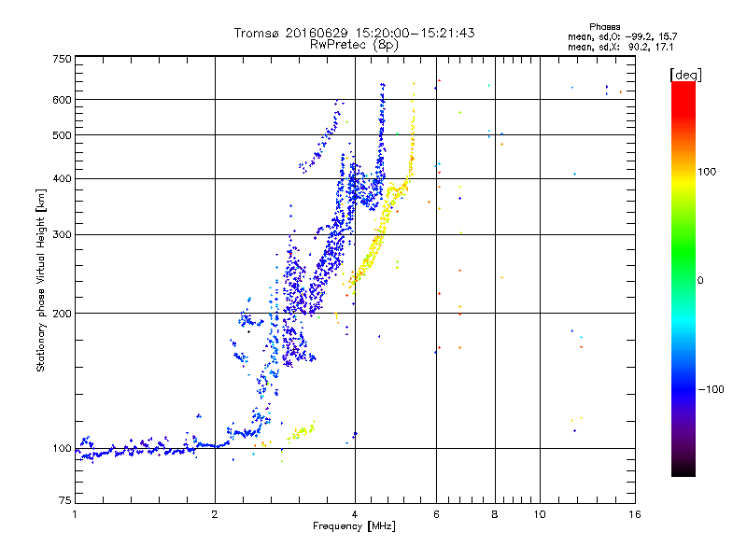Select the mean, sd,X: 90.2, 17.1 line

[620, 47]
